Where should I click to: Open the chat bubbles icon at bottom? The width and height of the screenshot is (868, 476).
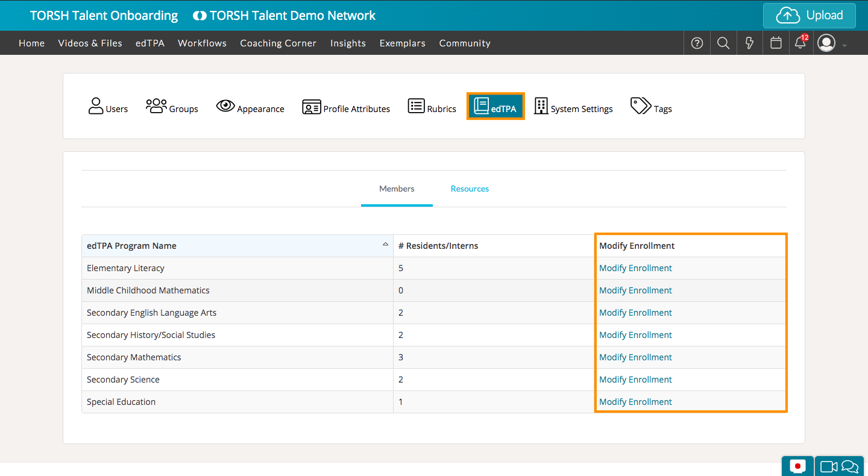[x=850, y=467]
